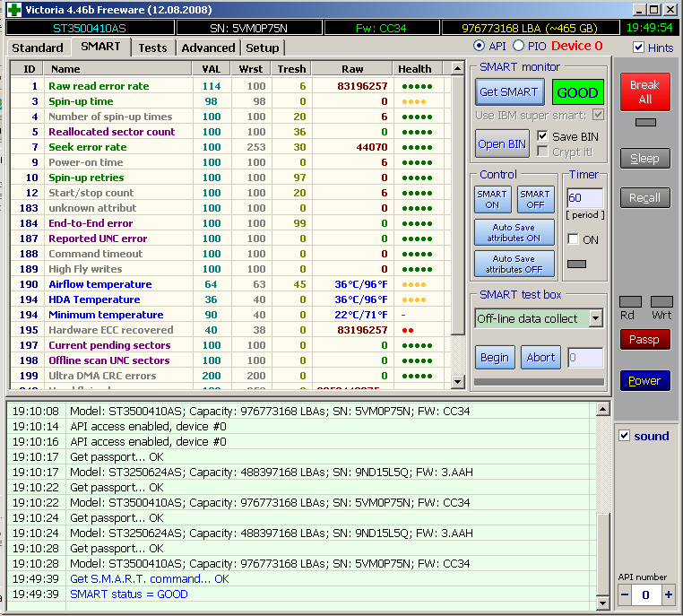This screenshot has height=616, width=683.
Task: Enable the timer ON checkbox
Action: tap(574, 239)
